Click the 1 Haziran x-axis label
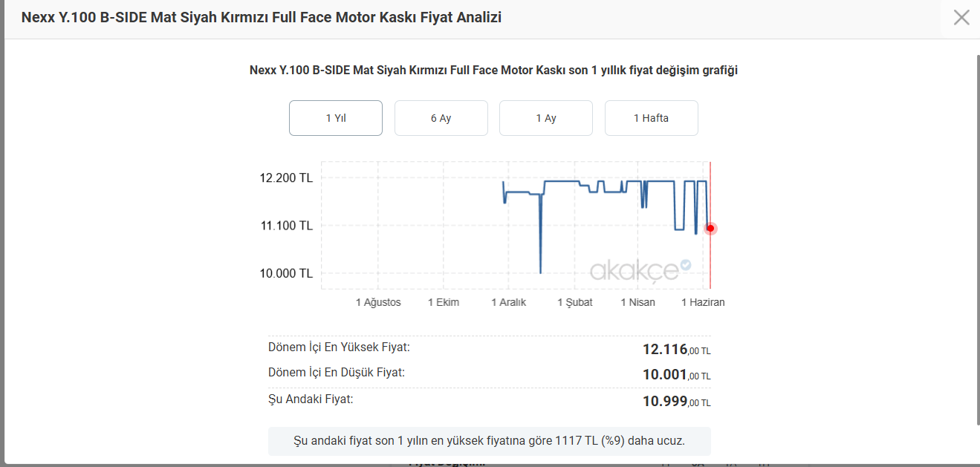This screenshot has height=467, width=980. (703, 302)
